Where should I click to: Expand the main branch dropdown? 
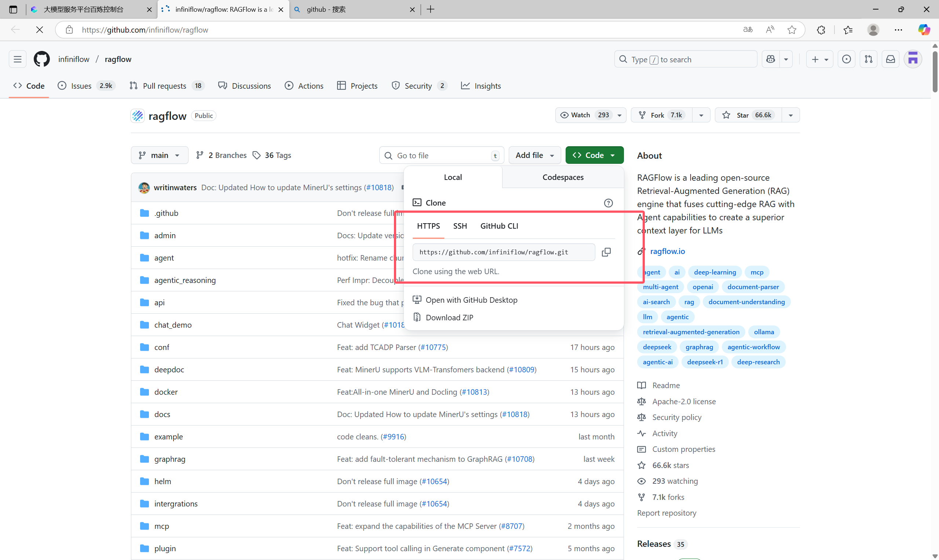tap(159, 155)
